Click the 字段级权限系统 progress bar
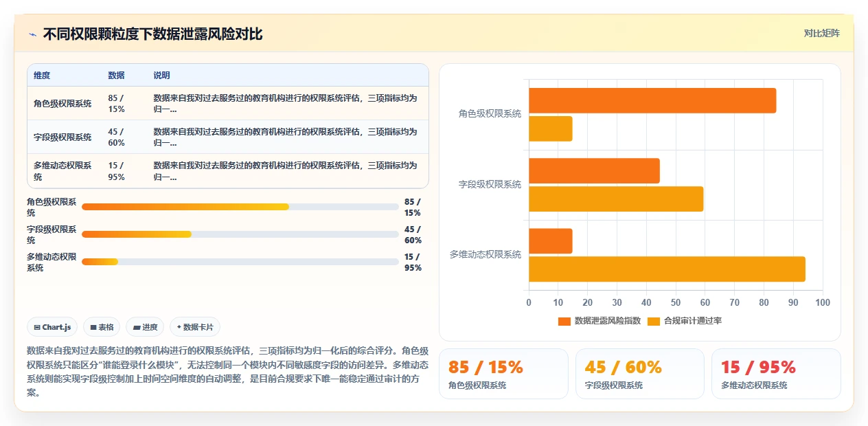 tap(240, 234)
